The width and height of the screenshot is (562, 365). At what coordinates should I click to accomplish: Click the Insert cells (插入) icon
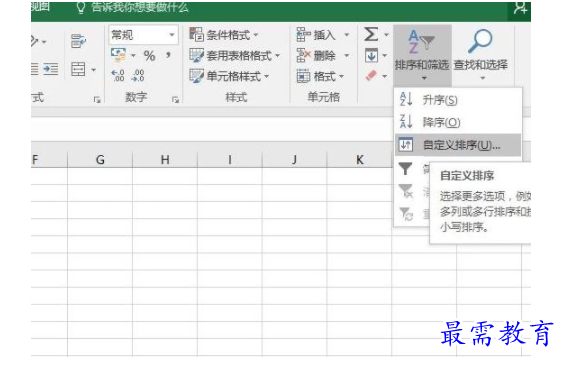click(x=303, y=35)
